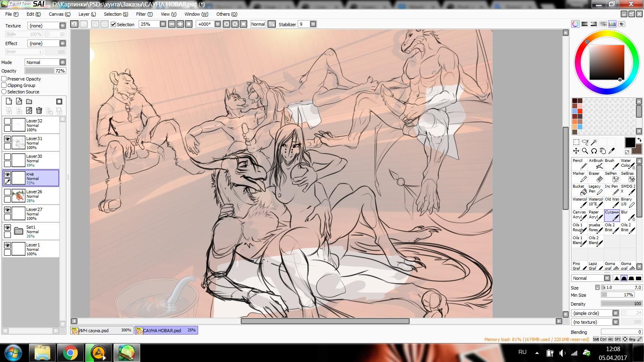
Task: Click the undo arrow in toolbar
Action: click(75, 24)
